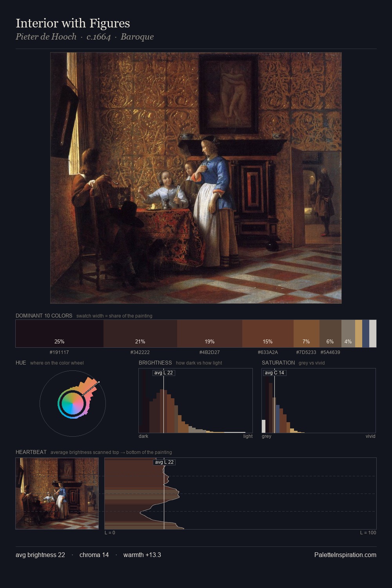Image resolution: width=392 pixels, height=588 pixels.
Task: Click 'avg brightness 22' in the footer
Action: click(40, 555)
